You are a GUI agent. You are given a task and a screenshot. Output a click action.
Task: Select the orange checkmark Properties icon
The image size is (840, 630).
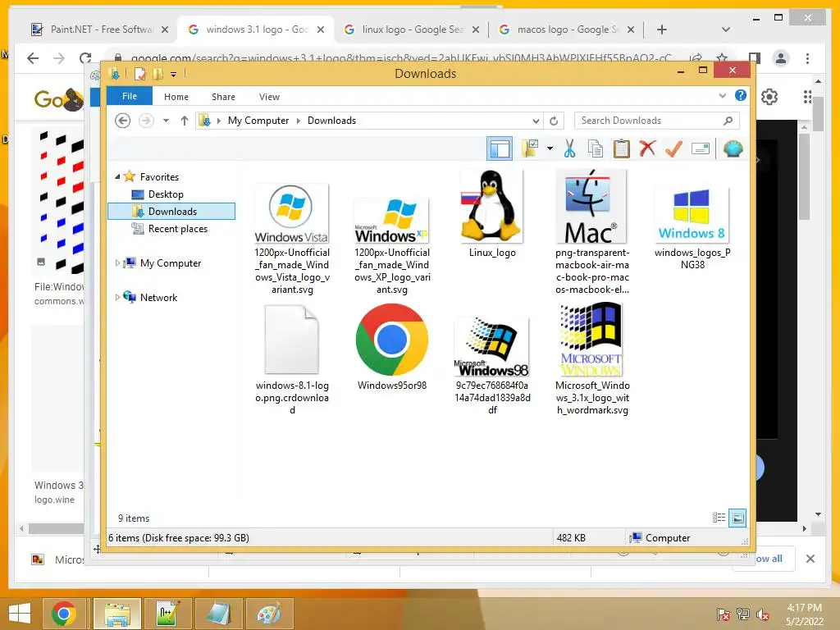(x=673, y=148)
